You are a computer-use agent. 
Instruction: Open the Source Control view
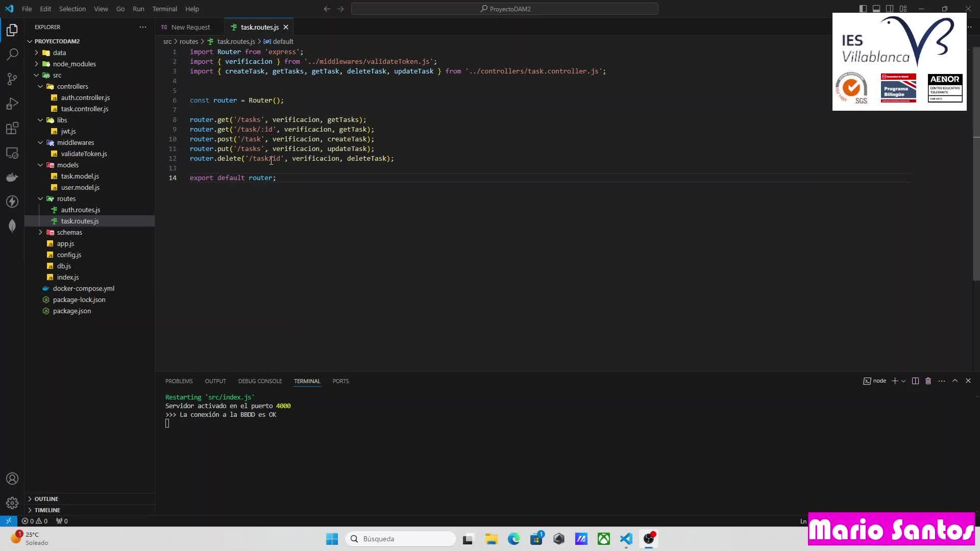12,79
